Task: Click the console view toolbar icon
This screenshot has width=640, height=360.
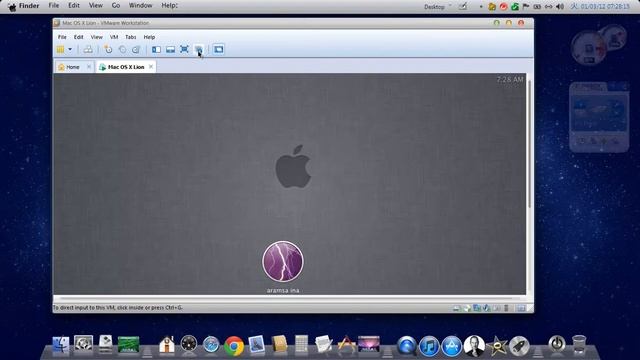Action: pyautogui.click(x=218, y=49)
